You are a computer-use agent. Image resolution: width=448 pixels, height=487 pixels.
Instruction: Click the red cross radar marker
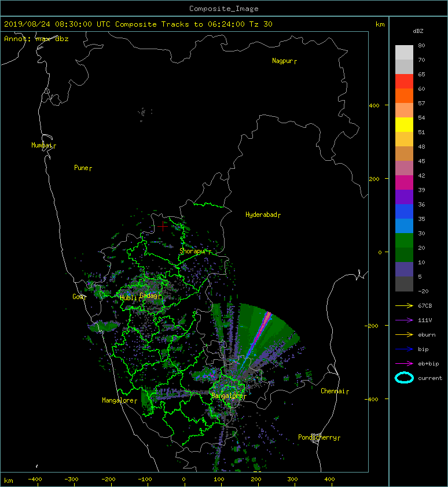(163, 226)
